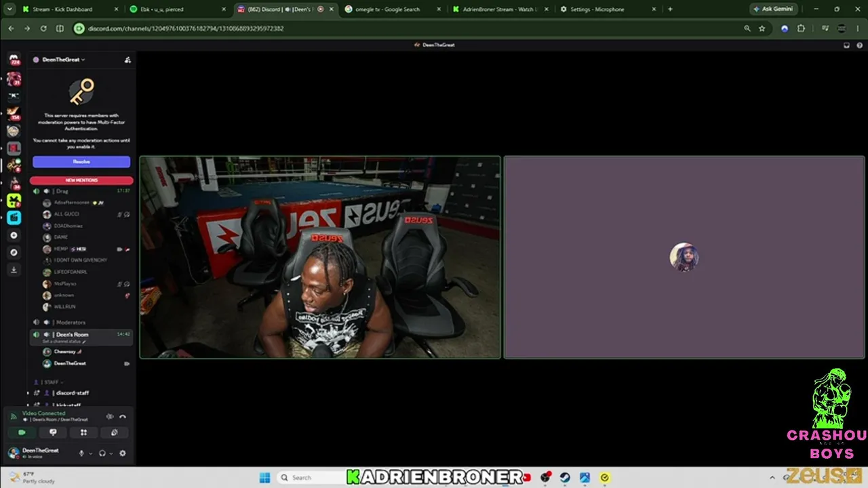Toggle headphone deafen
Screen dimensions: 868x488
coord(102,453)
